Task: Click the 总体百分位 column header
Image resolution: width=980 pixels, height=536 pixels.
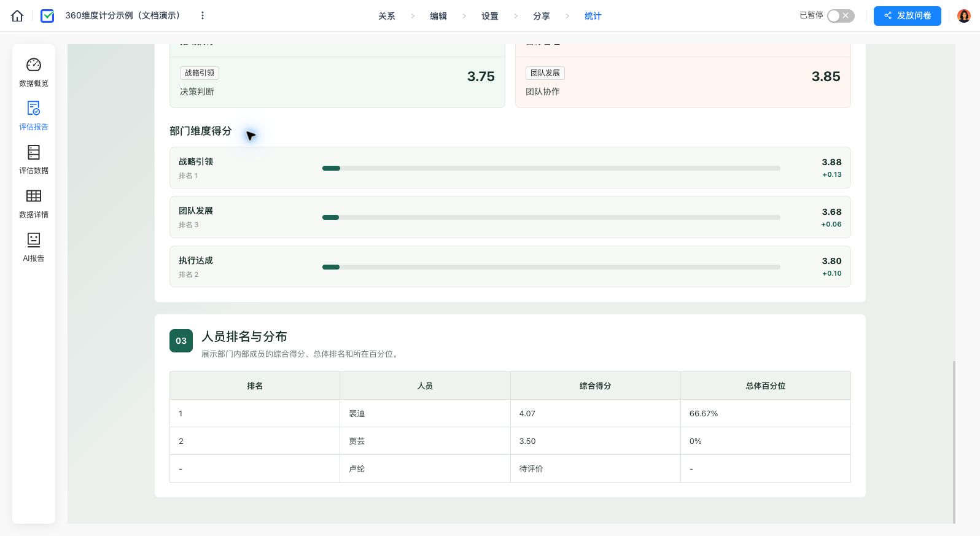Action: click(766, 386)
